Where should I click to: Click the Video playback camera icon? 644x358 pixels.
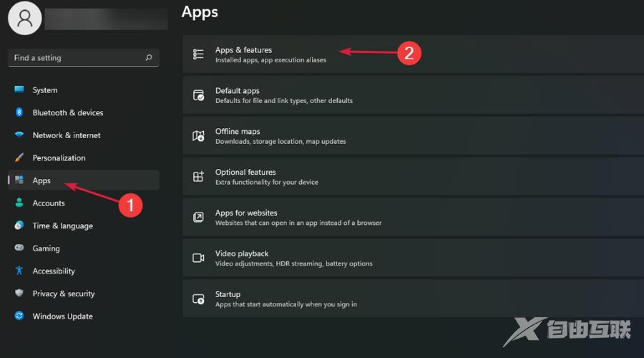pos(198,258)
